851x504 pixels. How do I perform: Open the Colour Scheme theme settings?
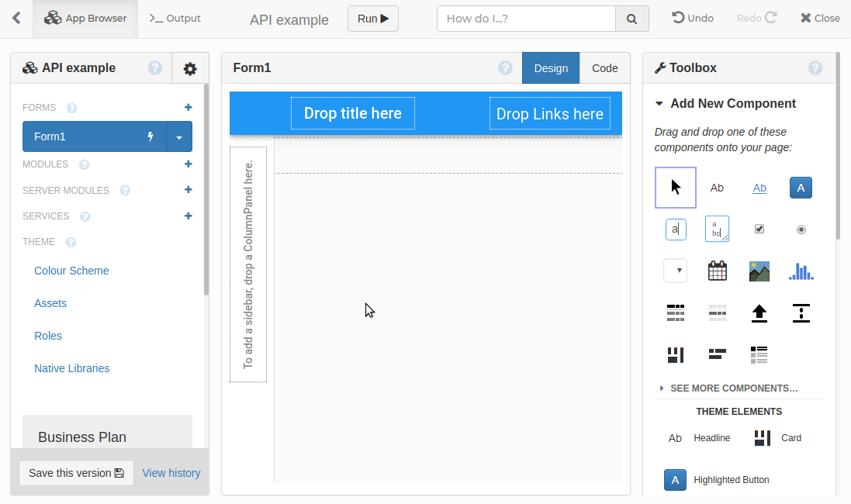pyautogui.click(x=71, y=271)
